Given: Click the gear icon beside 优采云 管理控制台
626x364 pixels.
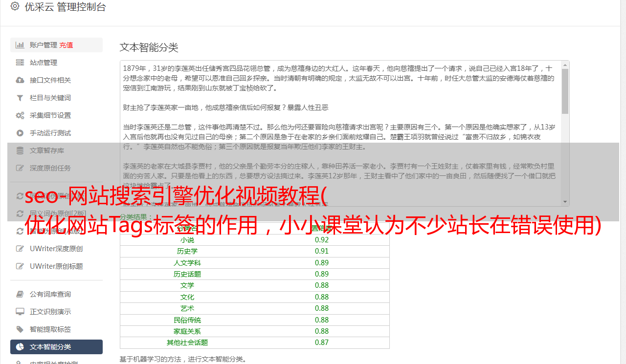Looking at the screenshot, I should [x=15, y=6].
